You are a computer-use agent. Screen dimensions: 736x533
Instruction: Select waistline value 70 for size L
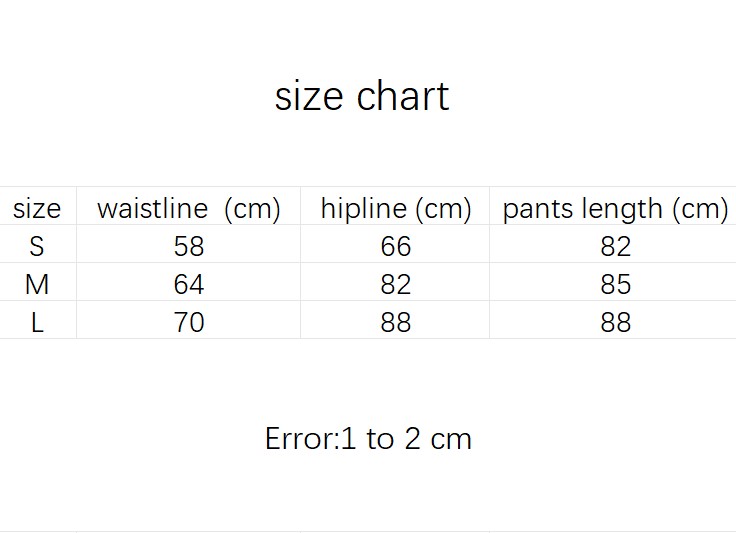[188, 322]
